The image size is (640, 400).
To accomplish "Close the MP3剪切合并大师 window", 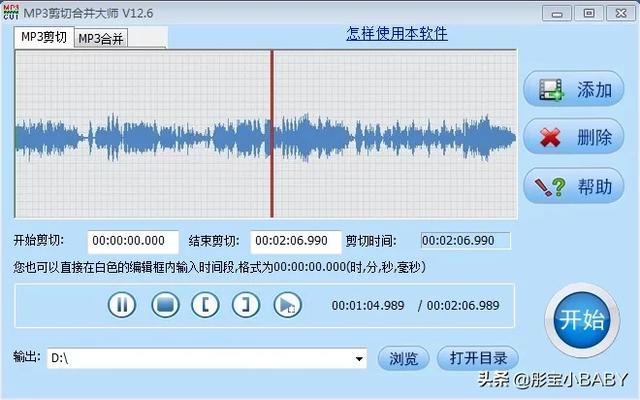I will (621, 13).
